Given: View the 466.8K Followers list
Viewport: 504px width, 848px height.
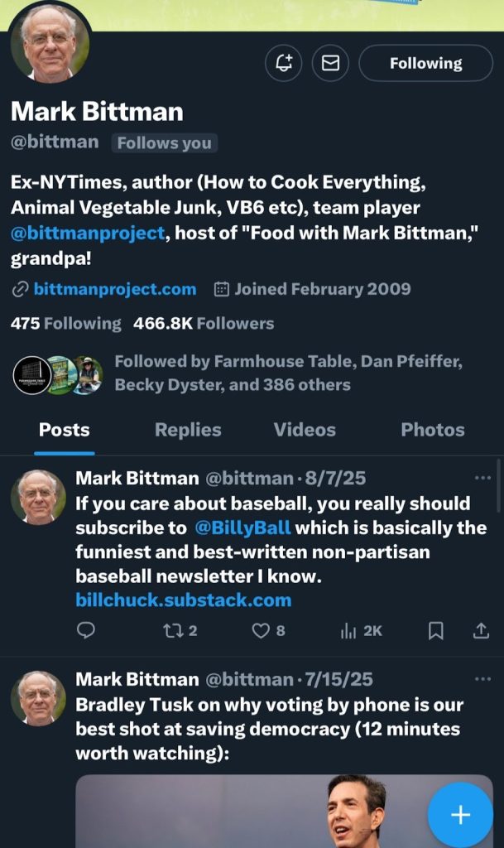Looking at the screenshot, I should (x=204, y=324).
